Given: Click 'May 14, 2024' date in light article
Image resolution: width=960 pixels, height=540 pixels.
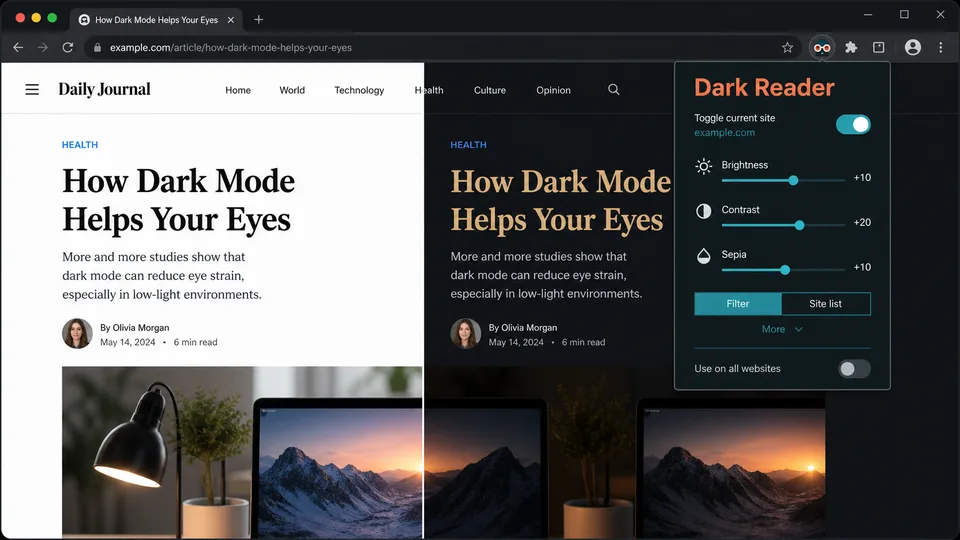Looking at the screenshot, I should 128,342.
